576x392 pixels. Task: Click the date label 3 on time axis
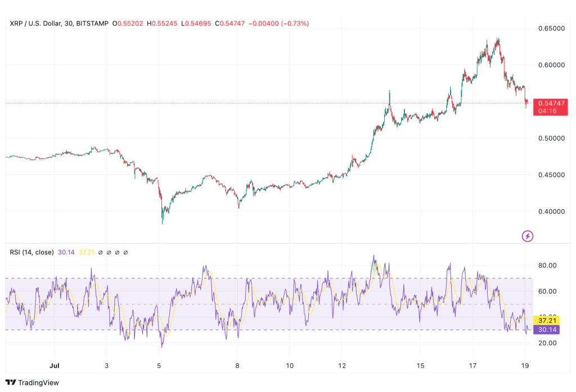click(106, 366)
